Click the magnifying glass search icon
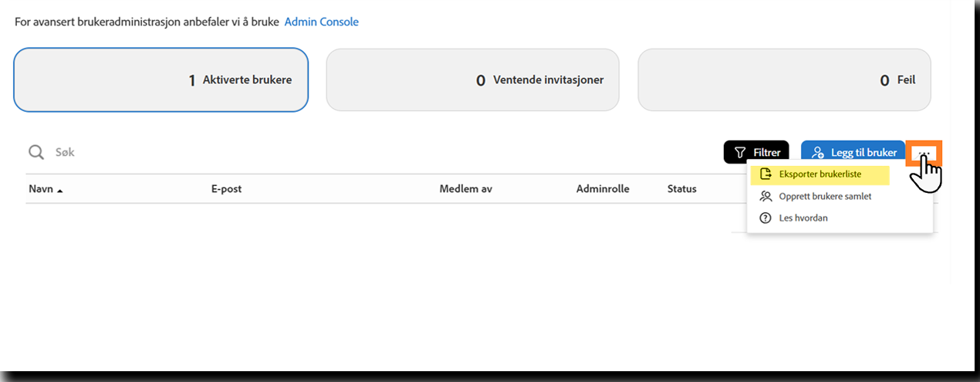 click(x=36, y=153)
